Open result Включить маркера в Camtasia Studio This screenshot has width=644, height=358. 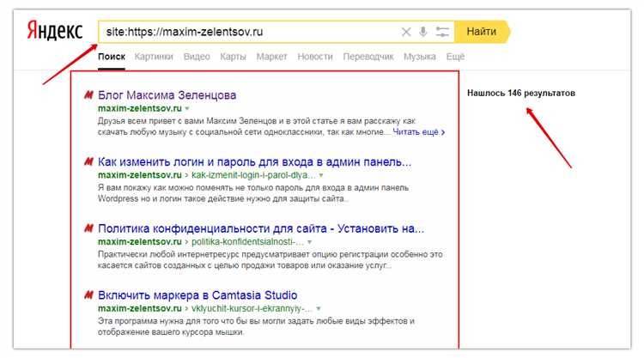(x=197, y=295)
